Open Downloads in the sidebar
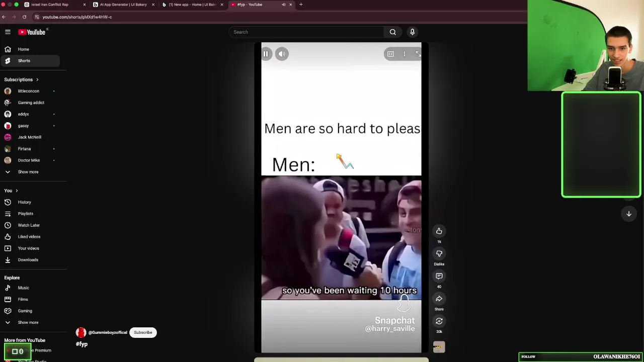Image resolution: width=644 pixels, height=362 pixels. click(30, 260)
